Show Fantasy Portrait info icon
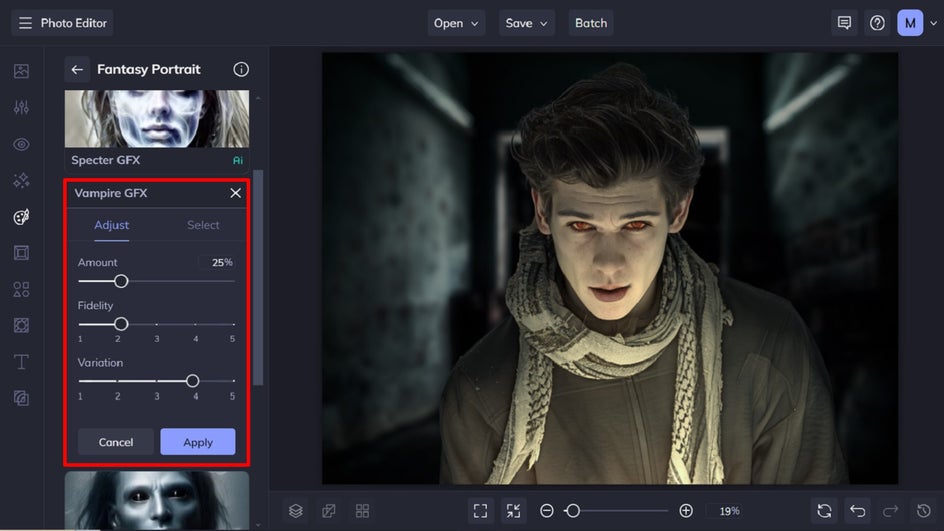Image resolution: width=944 pixels, height=531 pixels. pos(241,69)
